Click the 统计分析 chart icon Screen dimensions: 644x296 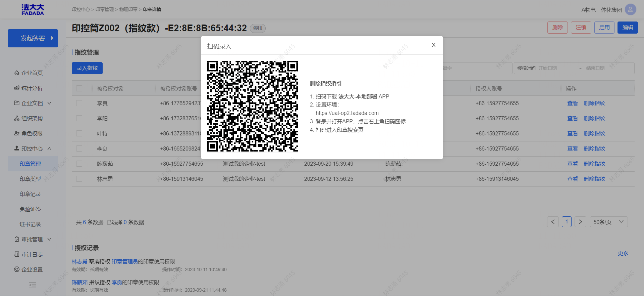click(17, 88)
